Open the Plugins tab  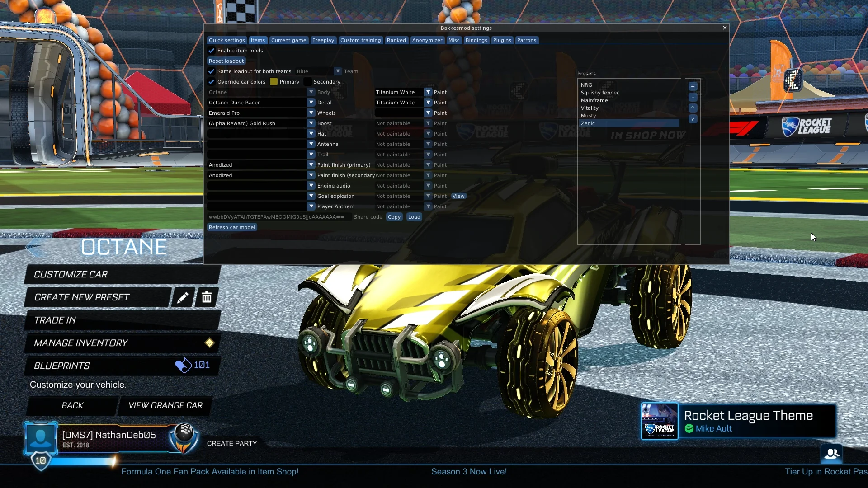pos(502,40)
